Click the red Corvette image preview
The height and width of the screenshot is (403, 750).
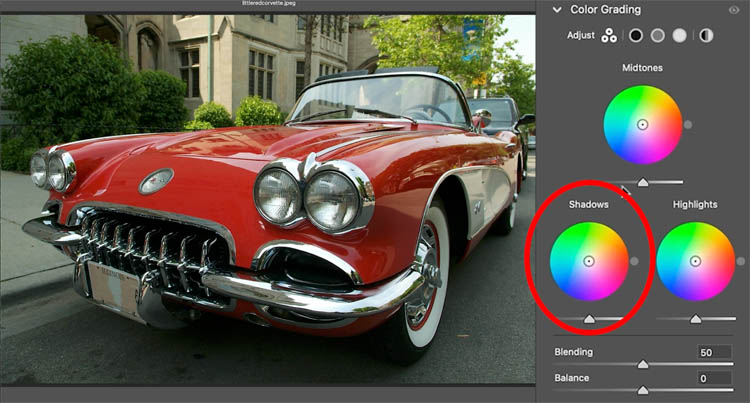(x=267, y=199)
